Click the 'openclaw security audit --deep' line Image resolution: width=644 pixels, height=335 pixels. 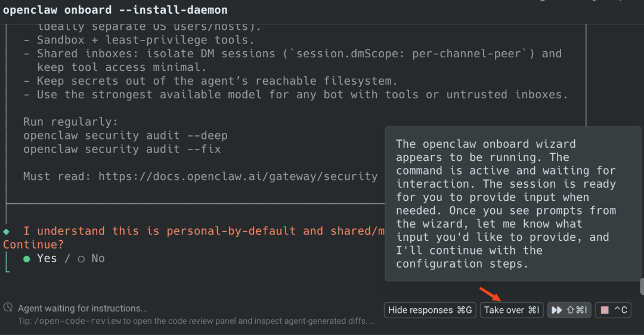125,135
